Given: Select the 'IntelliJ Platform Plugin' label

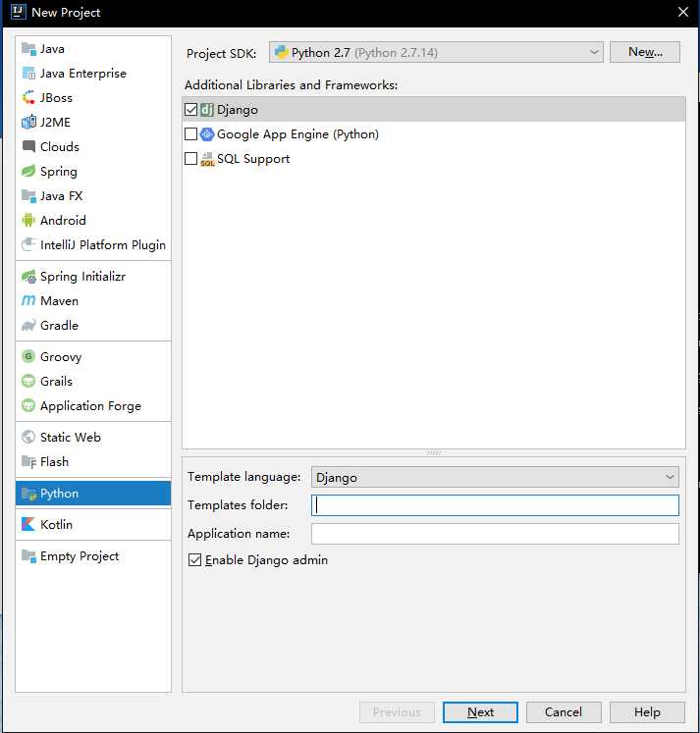Looking at the screenshot, I should point(103,245).
